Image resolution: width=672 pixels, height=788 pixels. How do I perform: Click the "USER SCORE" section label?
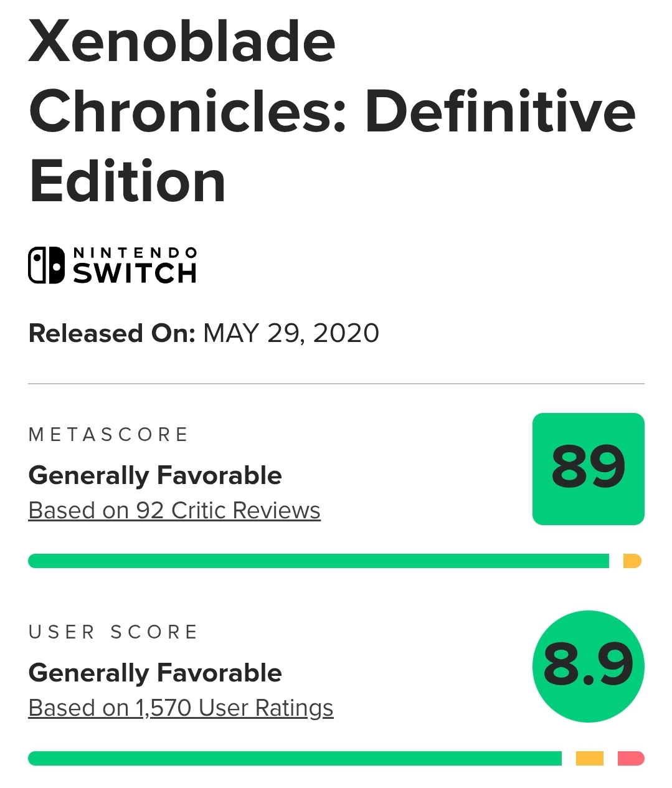(x=113, y=632)
